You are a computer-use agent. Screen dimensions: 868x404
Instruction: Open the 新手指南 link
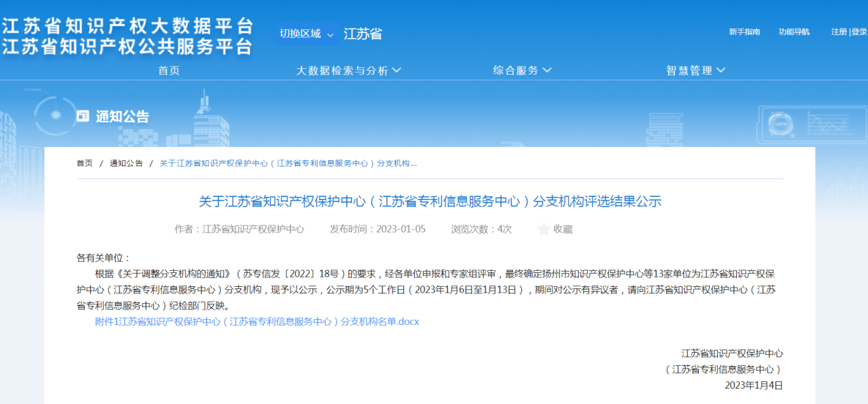tap(744, 31)
